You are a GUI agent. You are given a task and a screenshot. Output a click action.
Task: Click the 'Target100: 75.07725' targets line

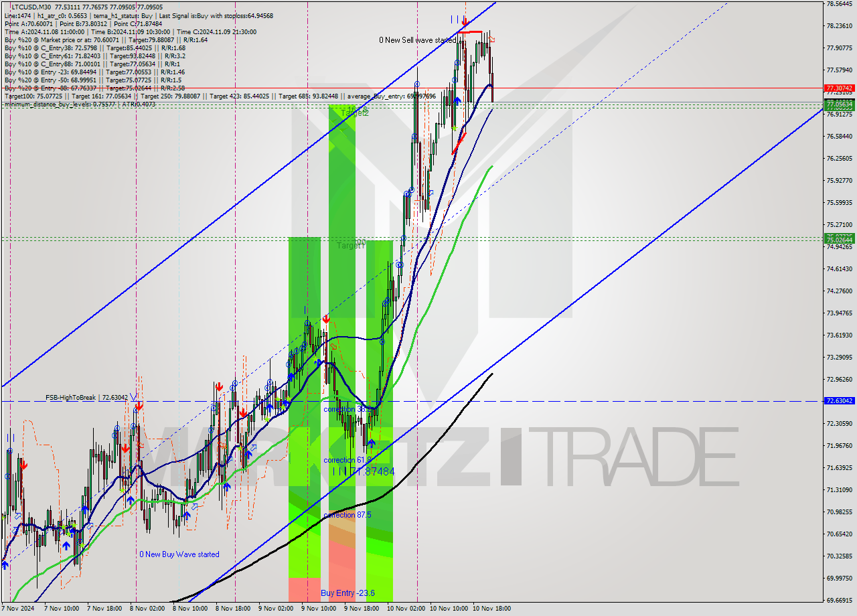click(220, 96)
